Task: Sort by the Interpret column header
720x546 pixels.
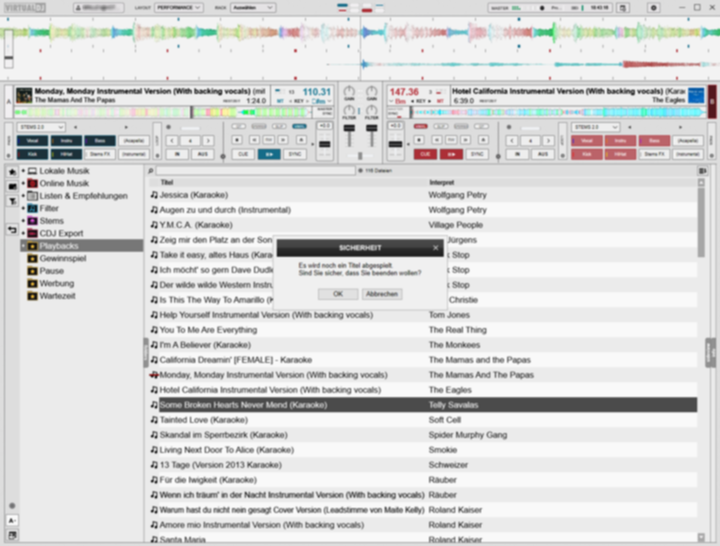Action: pyautogui.click(x=441, y=182)
